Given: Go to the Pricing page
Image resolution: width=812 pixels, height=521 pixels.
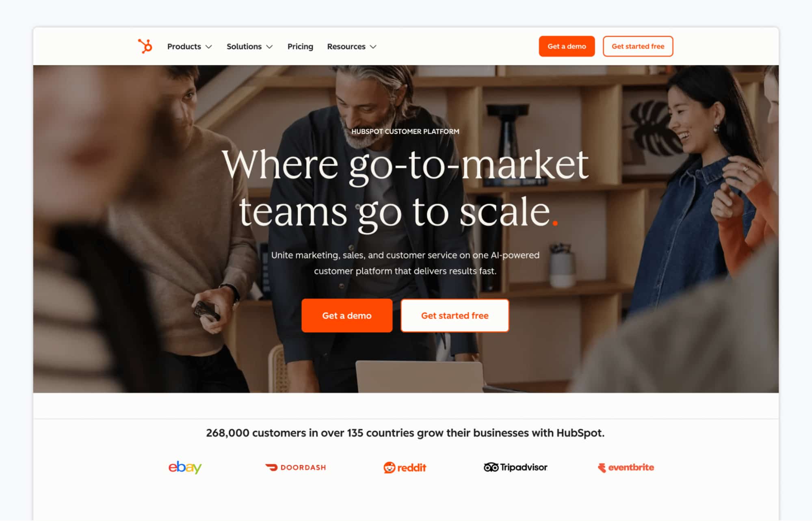Looking at the screenshot, I should point(300,46).
